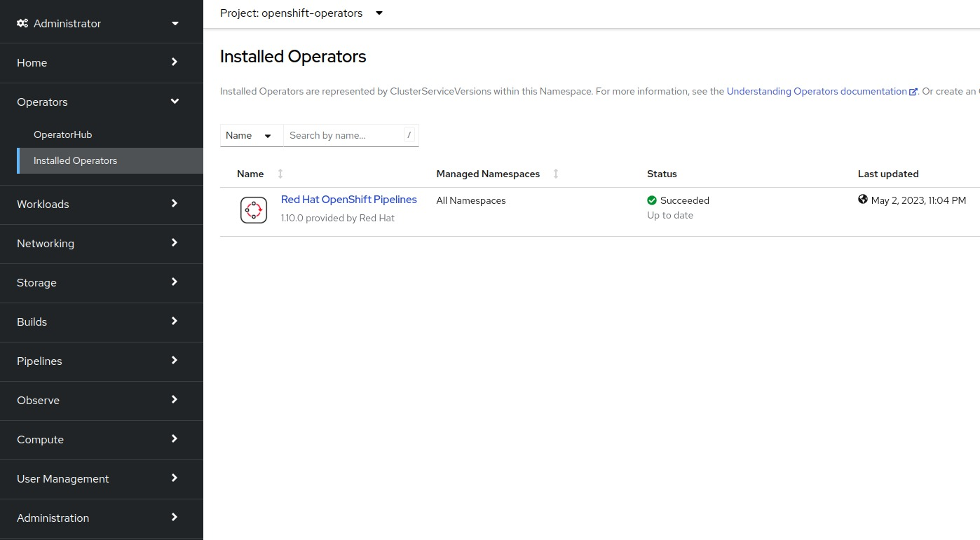Expand the Pipelines navigation section

[x=102, y=361]
